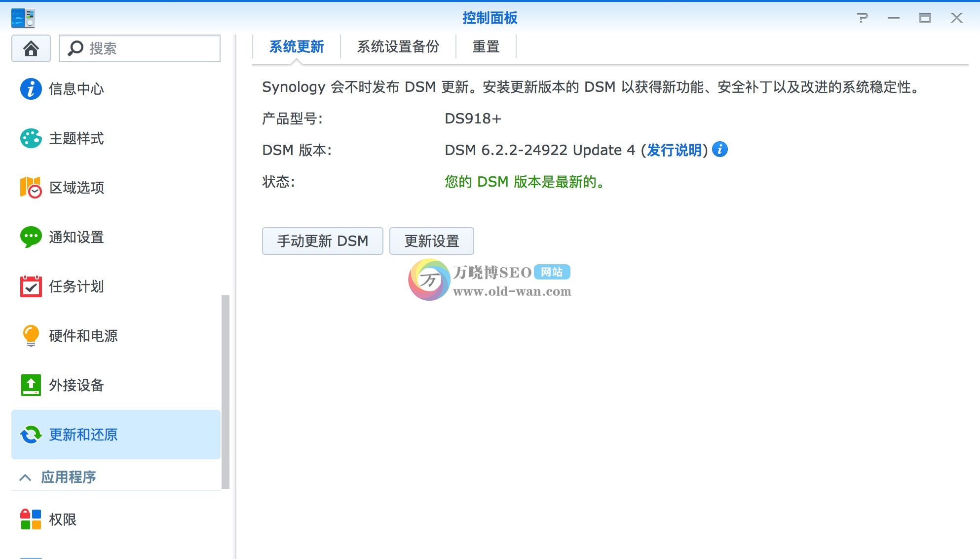The image size is (980, 559).
Task: Click the 状态 label
Action: pyautogui.click(x=278, y=182)
